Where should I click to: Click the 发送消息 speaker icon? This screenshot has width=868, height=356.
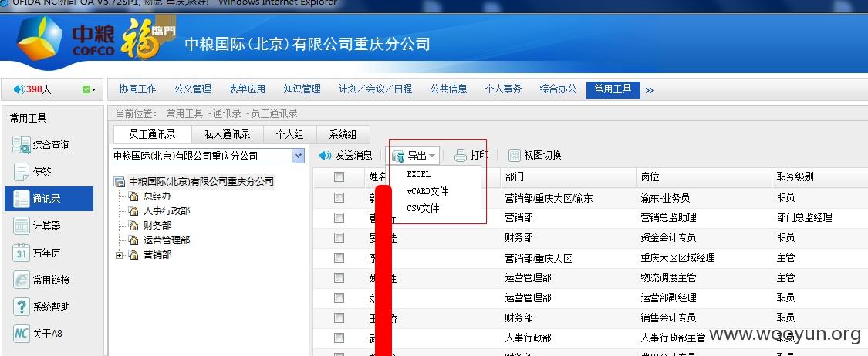326,156
